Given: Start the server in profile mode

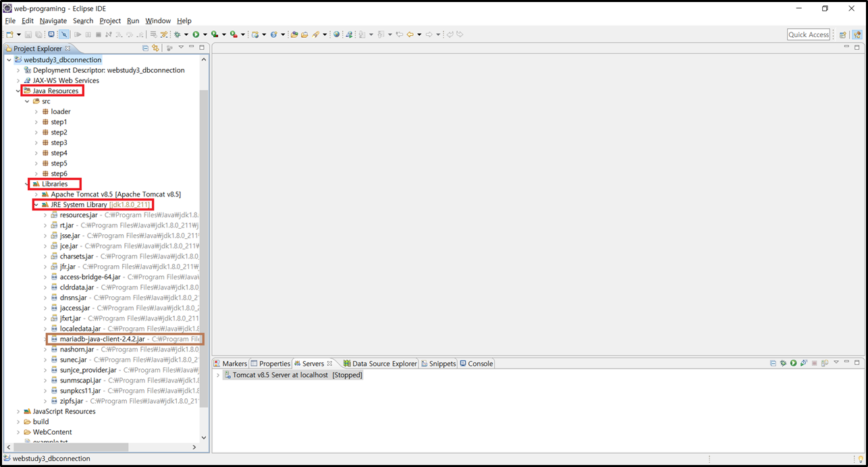Looking at the screenshot, I should [x=804, y=363].
